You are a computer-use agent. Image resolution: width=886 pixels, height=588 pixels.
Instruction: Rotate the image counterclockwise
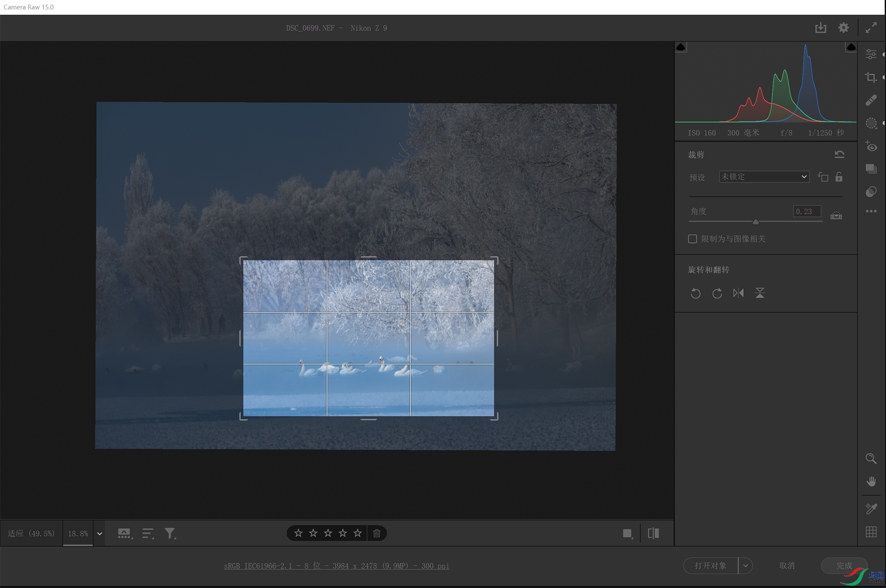tap(696, 293)
